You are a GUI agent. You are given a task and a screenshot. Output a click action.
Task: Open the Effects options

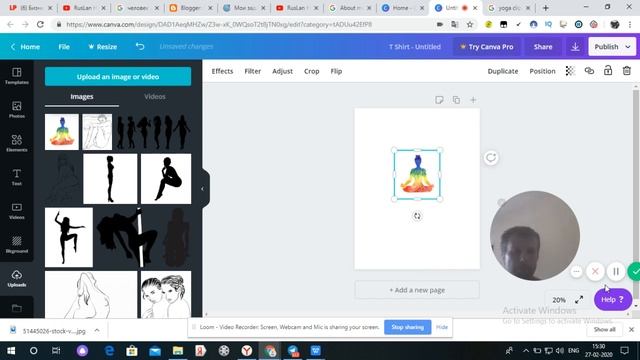tap(222, 71)
